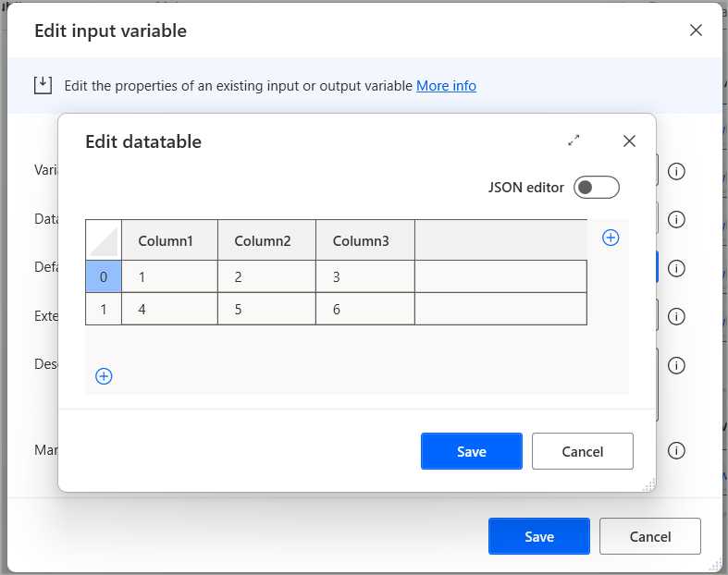Toggle the JSON editor switch

point(596,188)
